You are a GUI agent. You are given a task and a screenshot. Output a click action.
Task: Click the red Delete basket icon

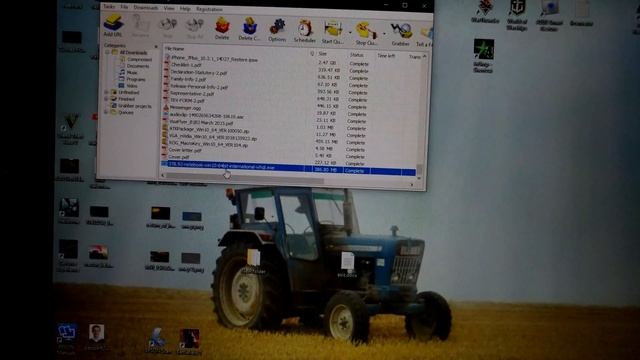[222, 28]
